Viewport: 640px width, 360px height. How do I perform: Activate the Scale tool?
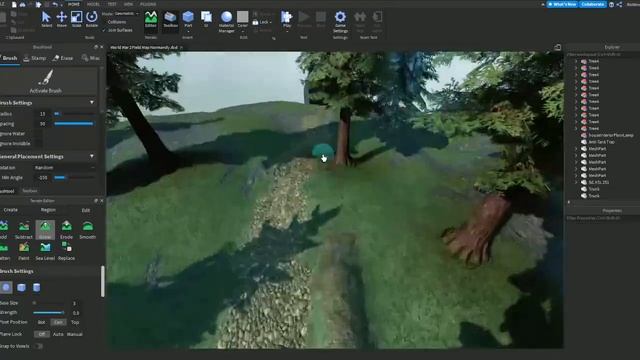click(x=76, y=19)
